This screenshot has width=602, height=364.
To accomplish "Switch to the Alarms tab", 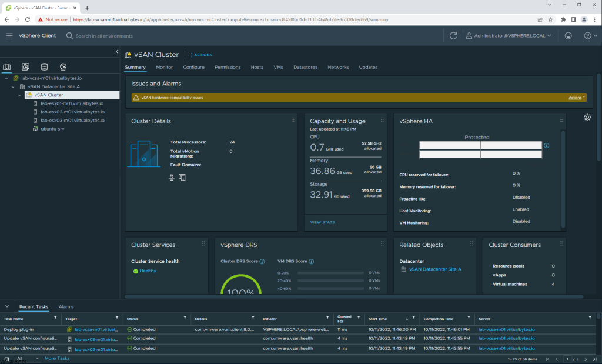I will click(x=66, y=306).
